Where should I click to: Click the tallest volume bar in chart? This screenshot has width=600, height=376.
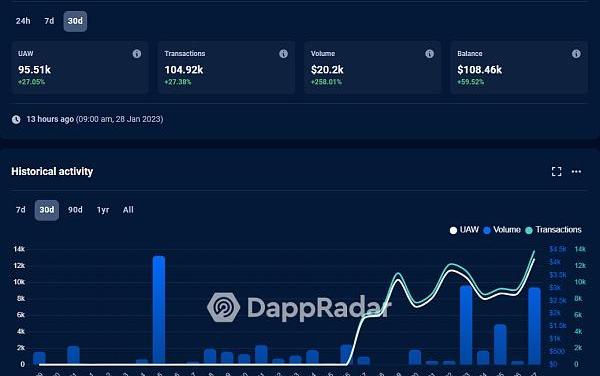tap(159, 310)
